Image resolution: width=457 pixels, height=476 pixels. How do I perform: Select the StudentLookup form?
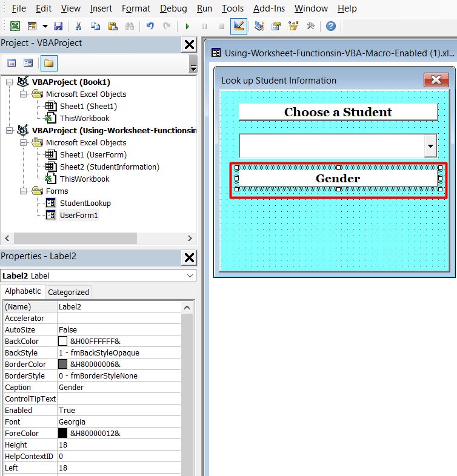click(85, 203)
